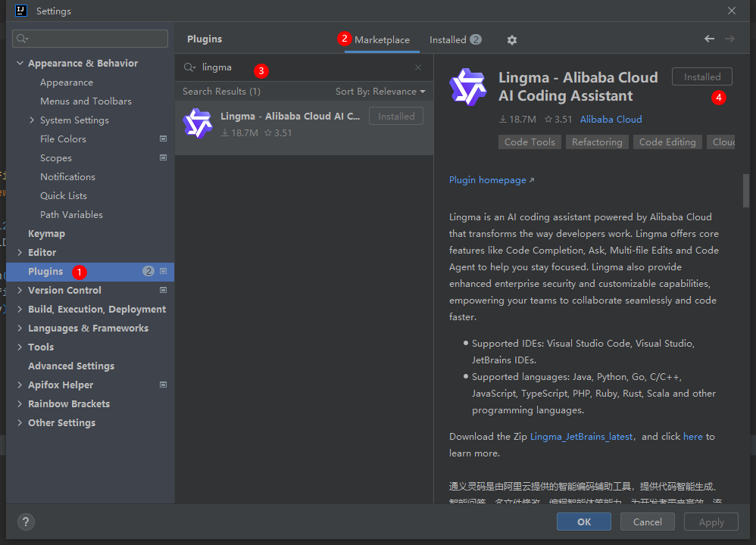Focus the settings search field
The width and height of the screenshot is (756, 545).
point(90,39)
